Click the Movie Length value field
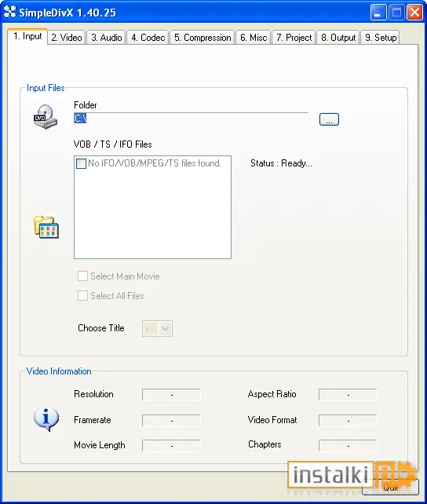 171,445
